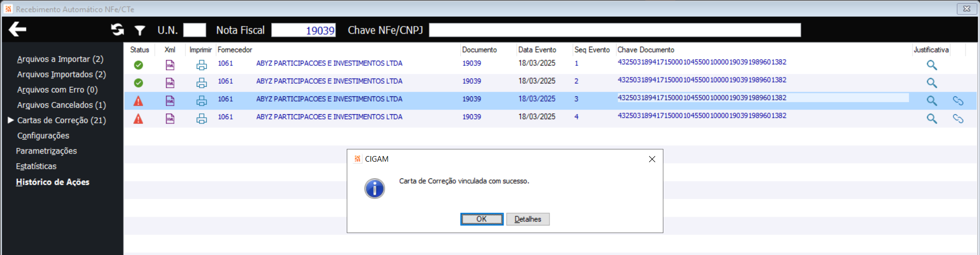Click the Detalhes button
980x255 pixels.
tap(528, 219)
